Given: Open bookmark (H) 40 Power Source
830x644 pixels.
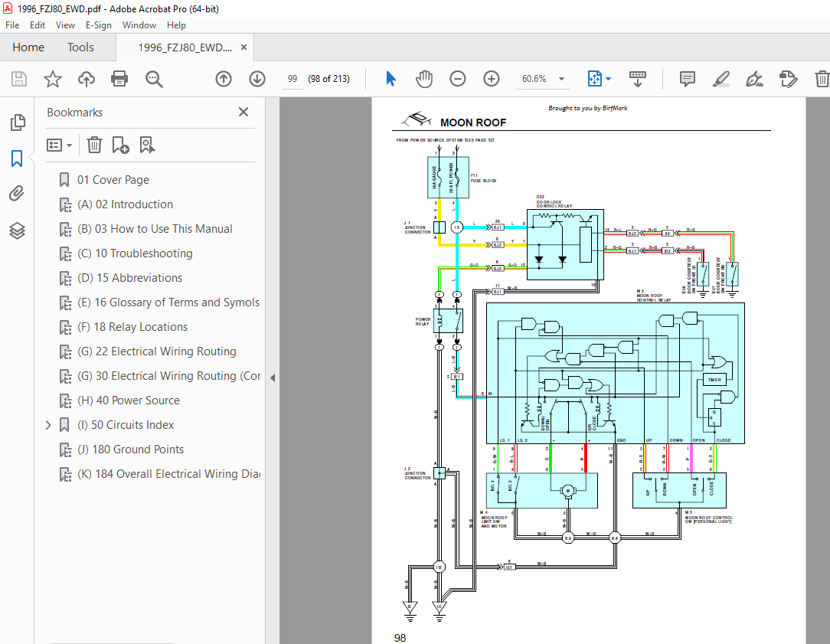Looking at the screenshot, I should coord(129,400).
